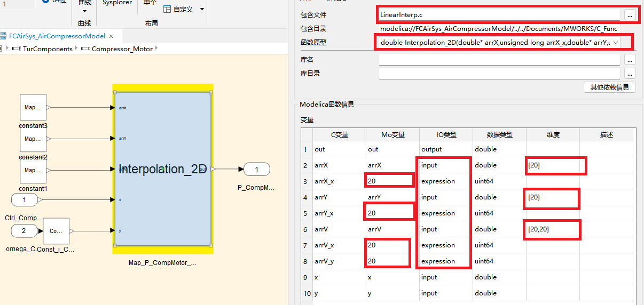Screen dimensions: 644x305
Task: Click the 库名 input field
Action: click(499, 59)
